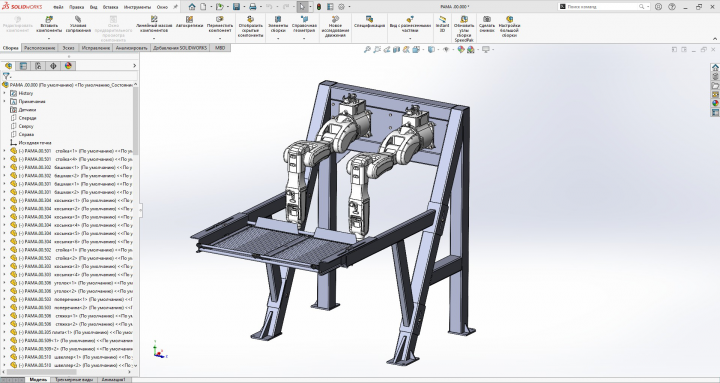Switch to the Анализировать (Evaluate) ribbon tab
This screenshot has width=720, height=383.
point(131,48)
